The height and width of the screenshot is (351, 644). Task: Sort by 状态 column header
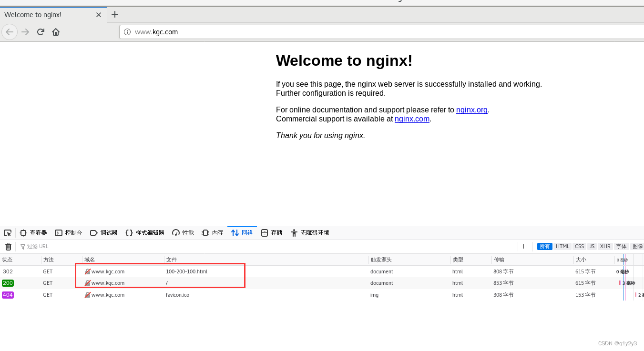coord(20,260)
